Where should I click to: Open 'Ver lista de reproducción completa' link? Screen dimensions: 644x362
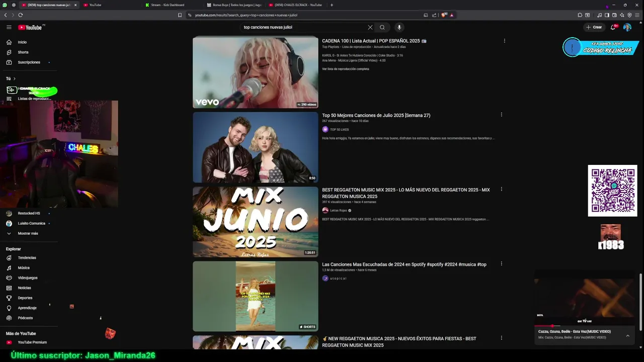(346, 69)
